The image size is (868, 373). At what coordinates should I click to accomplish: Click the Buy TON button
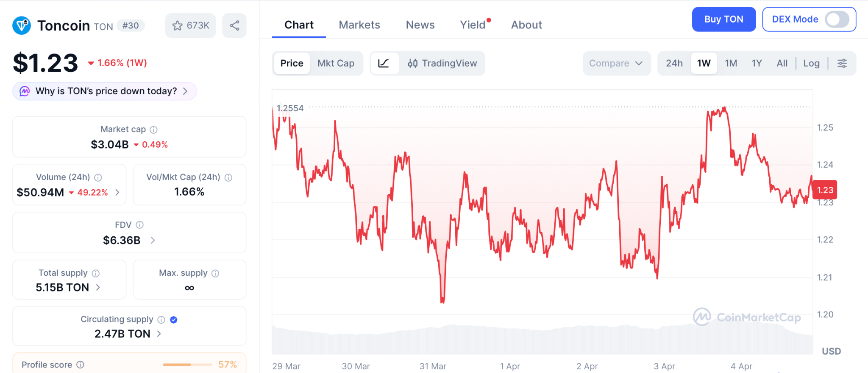click(x=723, y=20)
